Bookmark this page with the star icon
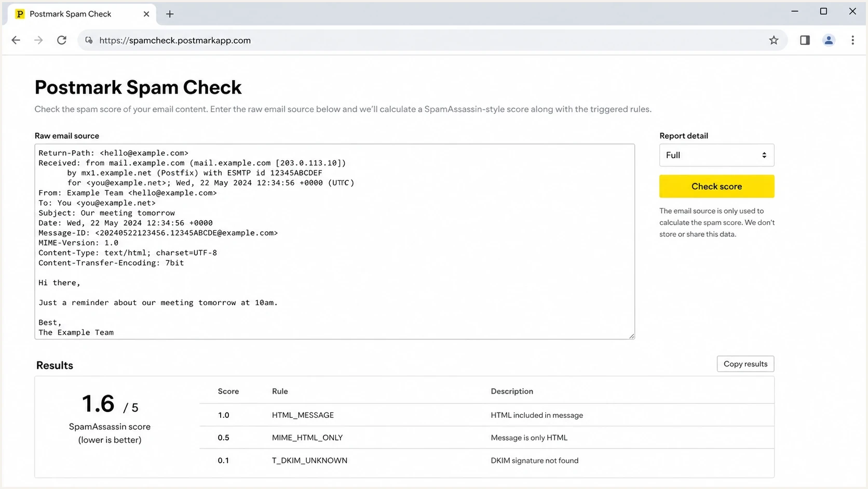 tap(774, 40)
